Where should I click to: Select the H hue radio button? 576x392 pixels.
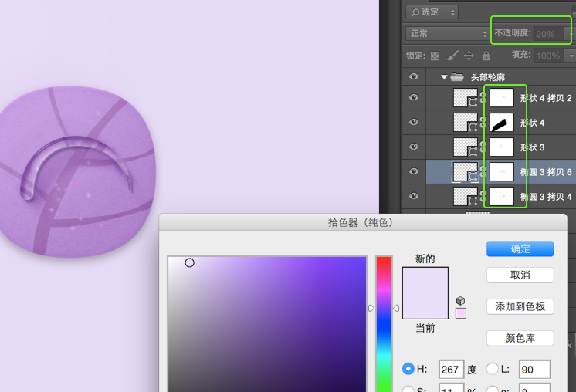[x=408, y=369]
